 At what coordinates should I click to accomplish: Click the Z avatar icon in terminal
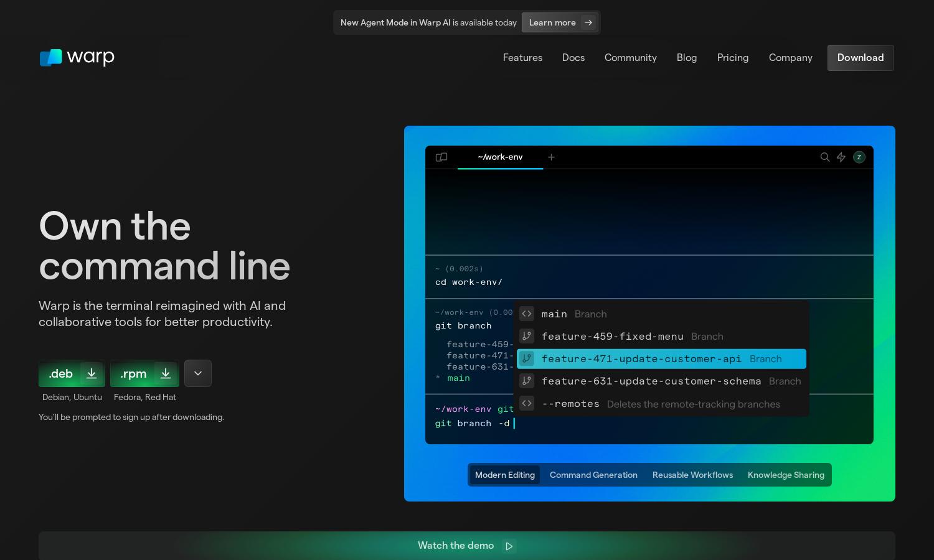coord(859,157)
